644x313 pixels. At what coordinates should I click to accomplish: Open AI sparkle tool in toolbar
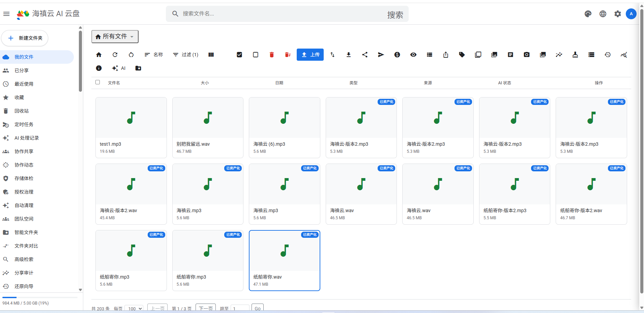[x=119, y=68]
